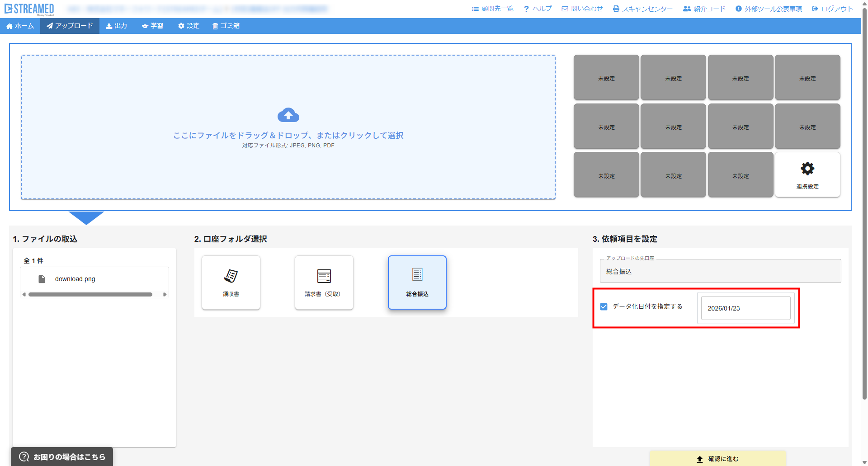Click the cloud upload icon in drop zone
Screen dimensions: 868x466
pos(288,115)
